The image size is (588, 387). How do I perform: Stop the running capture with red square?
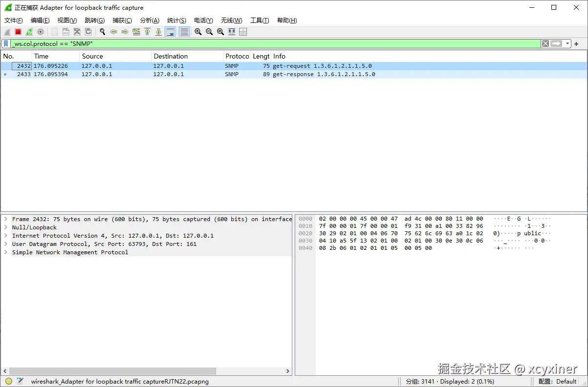[18, 32]
